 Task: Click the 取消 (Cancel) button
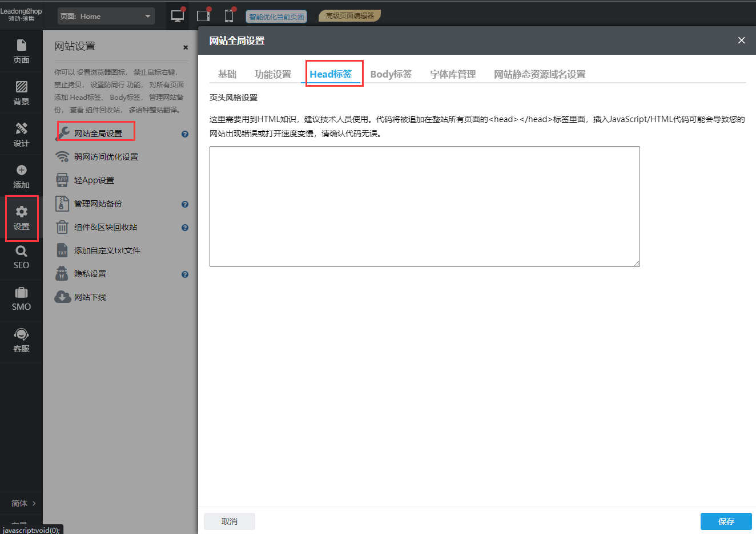coord(230,521)
